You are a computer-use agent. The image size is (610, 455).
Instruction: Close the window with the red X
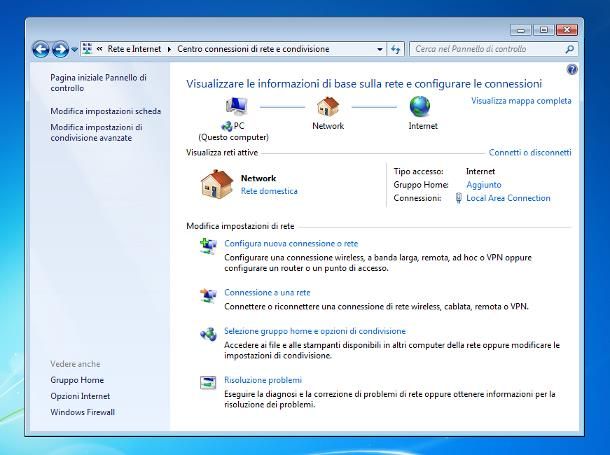click(x=567, y=30)
